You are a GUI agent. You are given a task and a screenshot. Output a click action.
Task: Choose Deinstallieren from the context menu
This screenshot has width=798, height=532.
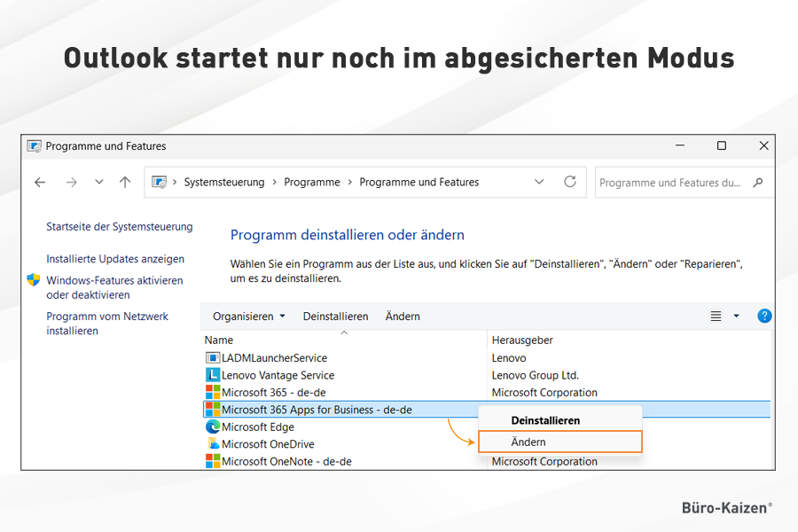click(545, 420)
